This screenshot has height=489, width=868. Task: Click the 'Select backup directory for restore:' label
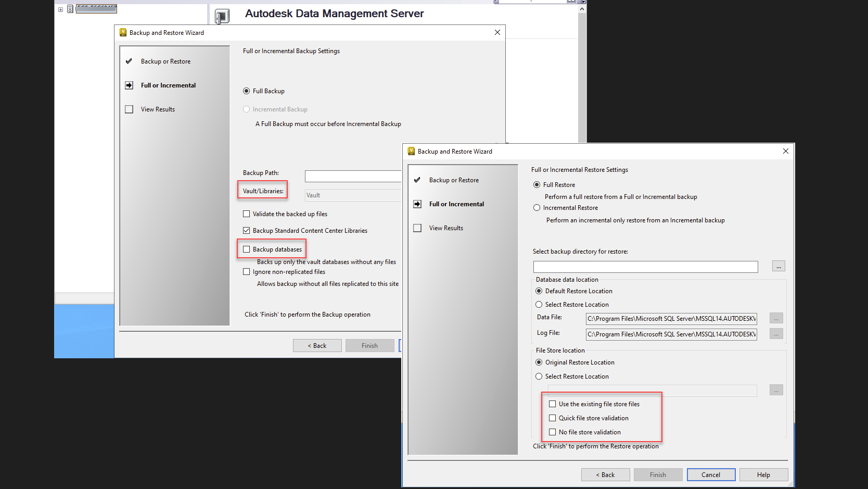(580, 252)
